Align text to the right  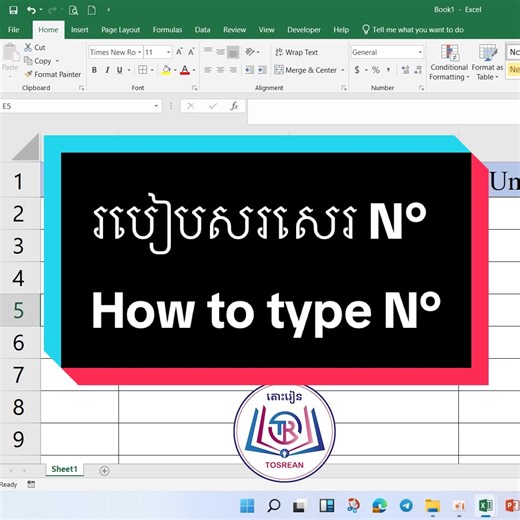233,70
